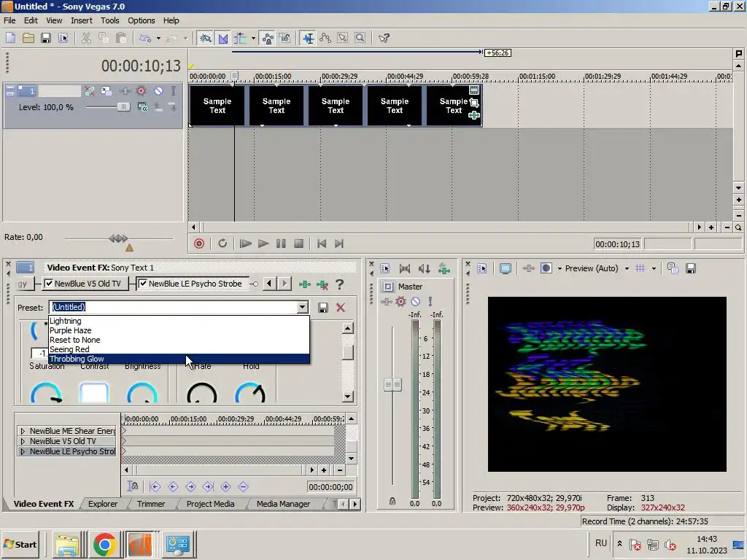Toggle Sync Cursor in keyframe controller

coord(133,486)
